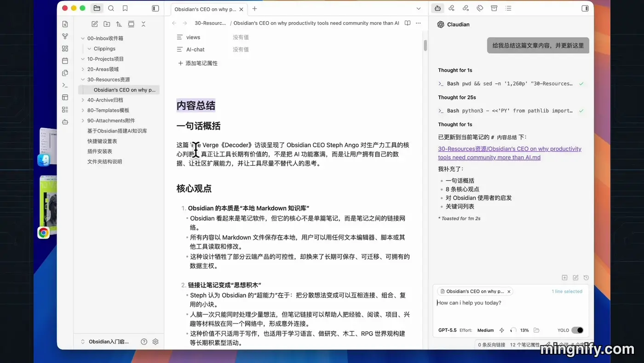The image size is (644, 363).
Task: Start a new Claudian conversation
Action: pyautogui.click(x=575, y=278)
